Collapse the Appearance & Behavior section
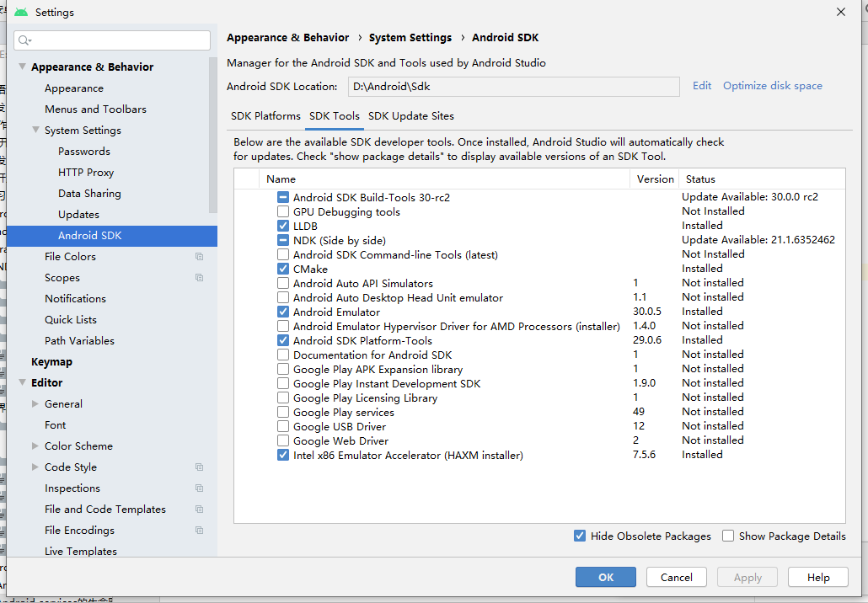Screen dimensions: 868x603 (x=22, y=67)
